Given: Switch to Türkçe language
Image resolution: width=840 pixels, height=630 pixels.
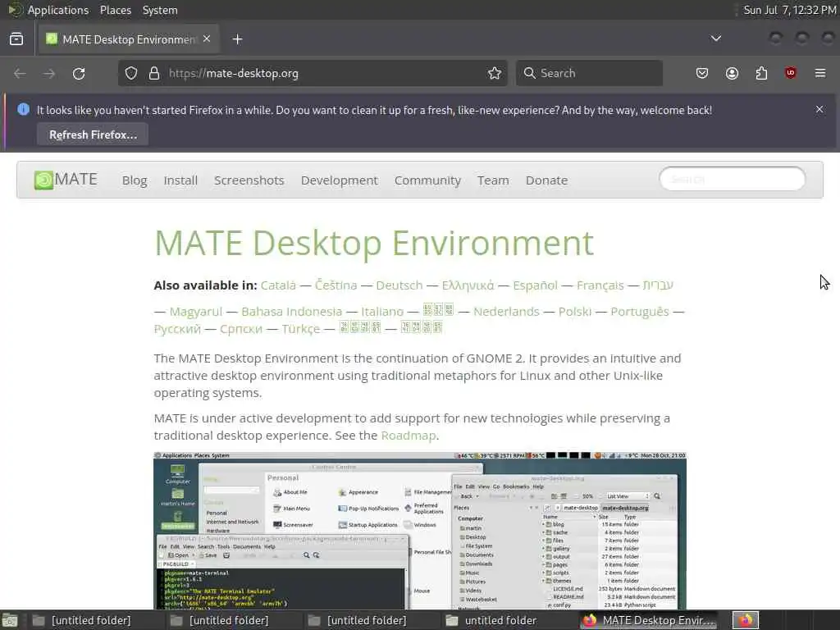Looking at the screenshot, I should pos(300,328).
